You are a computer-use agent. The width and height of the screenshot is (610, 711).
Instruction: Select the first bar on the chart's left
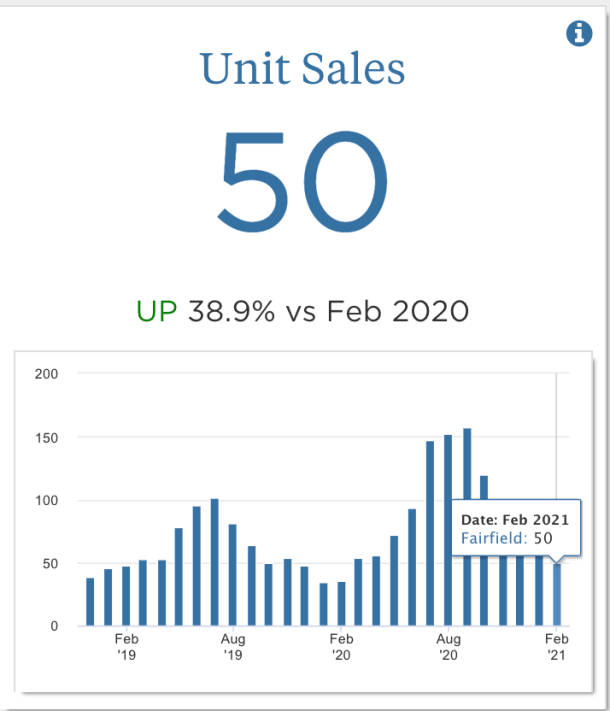[x=90, y=602]
